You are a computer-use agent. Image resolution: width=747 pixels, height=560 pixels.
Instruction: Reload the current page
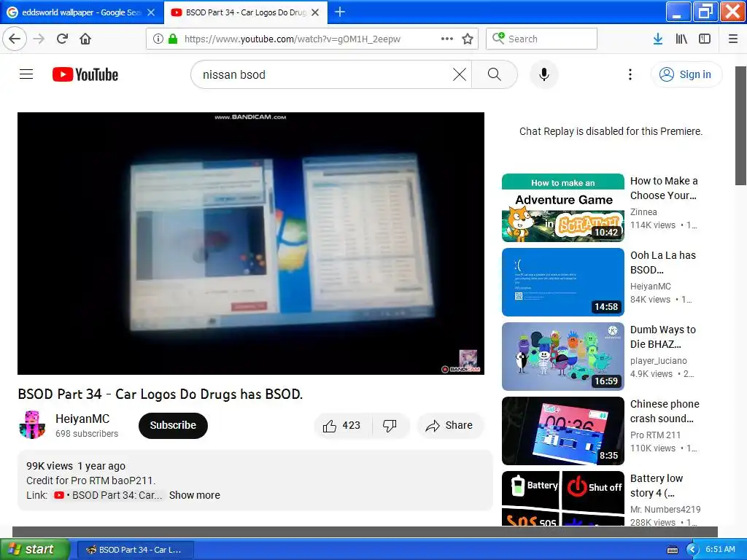[x=62, y=39]
